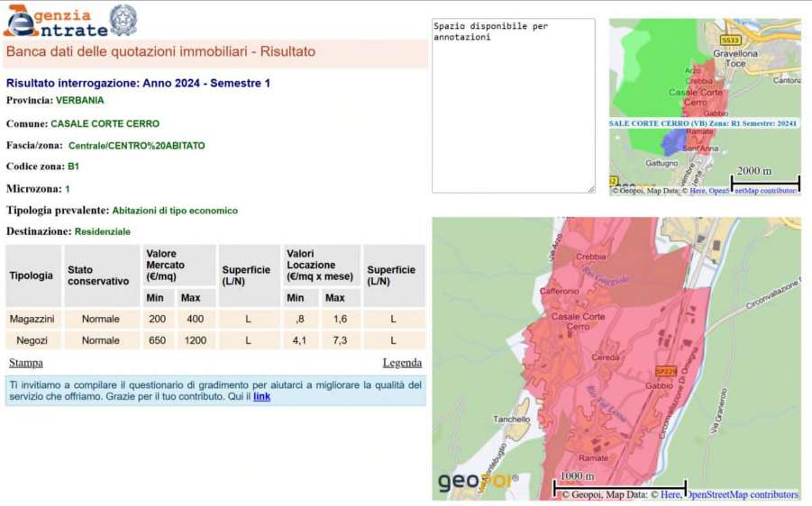
Task: Open the Legenda link
Action: click(x=402, y=363)
